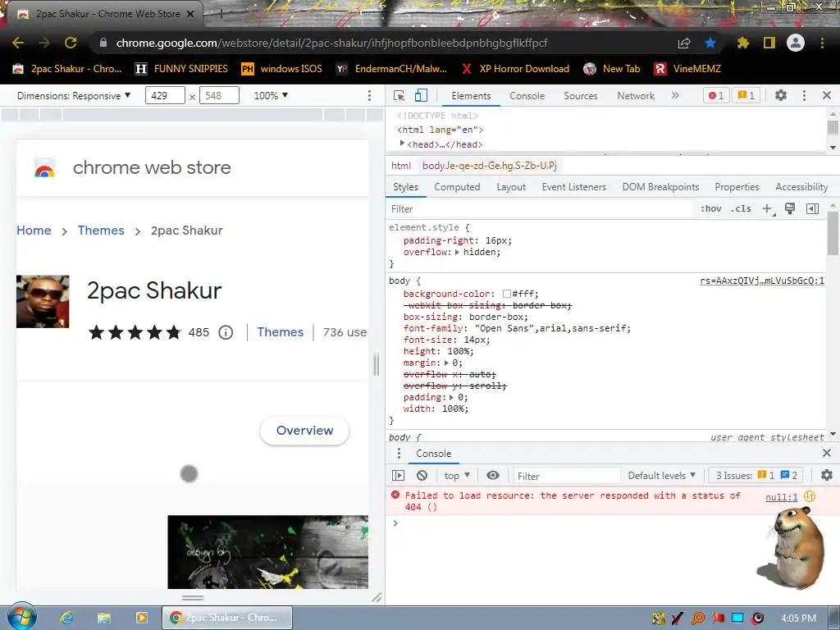Toggle the device toolbar in DevTools

pos(421,95)
